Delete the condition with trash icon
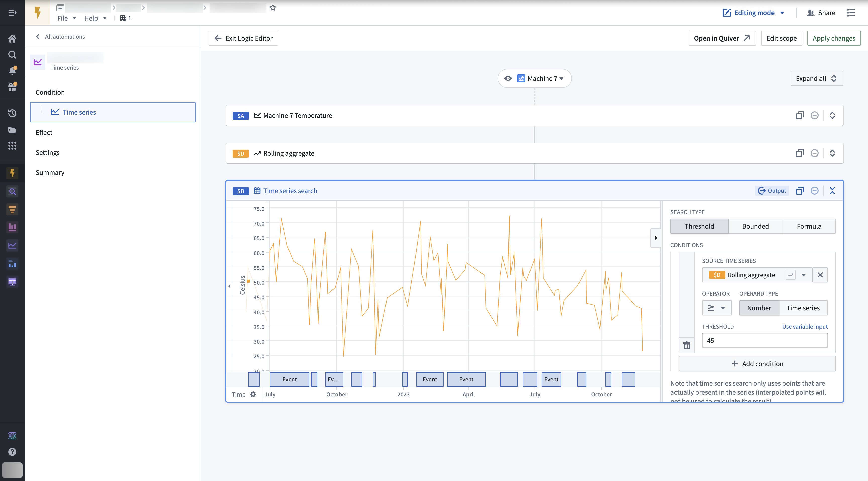Viewport: 868px width, 481px height. (x=686, y=345)
